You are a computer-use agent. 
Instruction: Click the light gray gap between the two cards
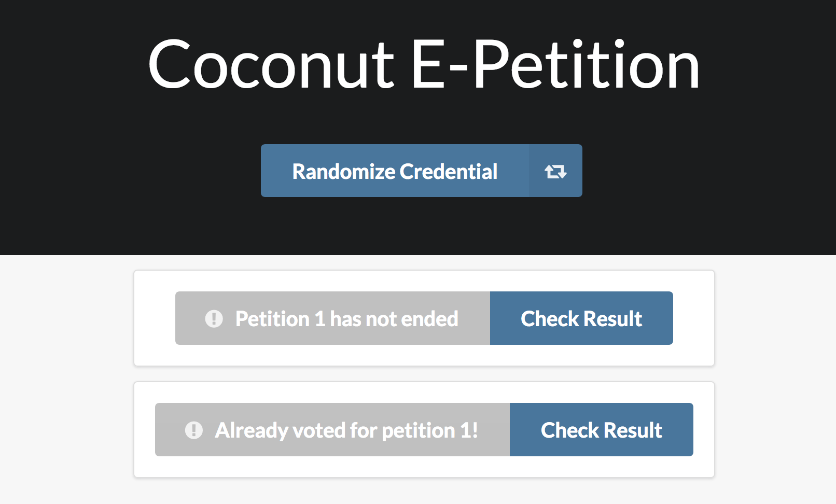point(424,374)
